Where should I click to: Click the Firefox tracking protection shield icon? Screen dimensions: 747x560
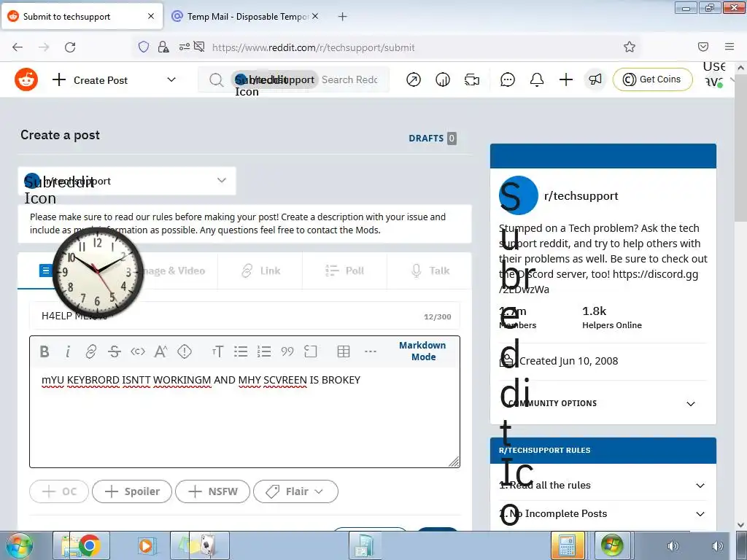144,47
